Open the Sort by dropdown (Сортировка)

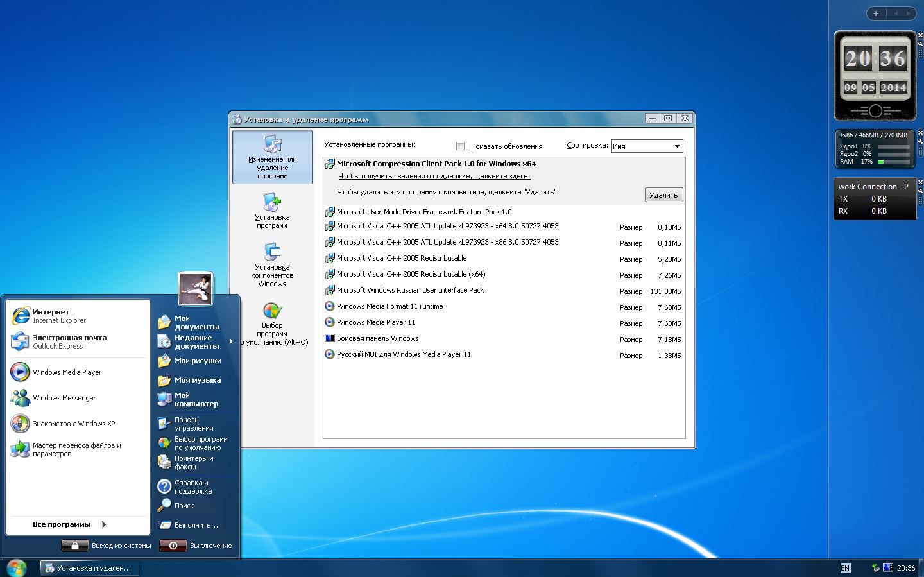point(647,146)
